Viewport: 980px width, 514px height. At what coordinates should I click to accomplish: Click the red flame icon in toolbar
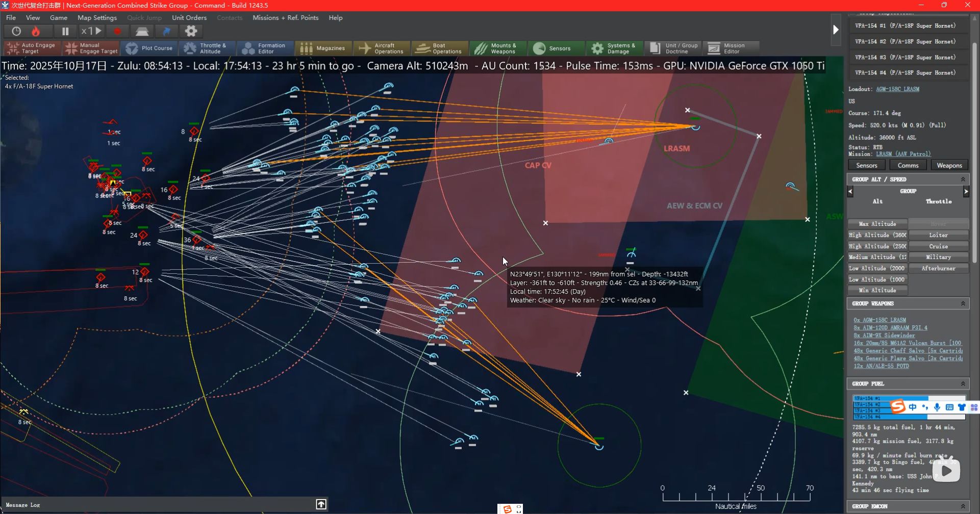(36, 31)
